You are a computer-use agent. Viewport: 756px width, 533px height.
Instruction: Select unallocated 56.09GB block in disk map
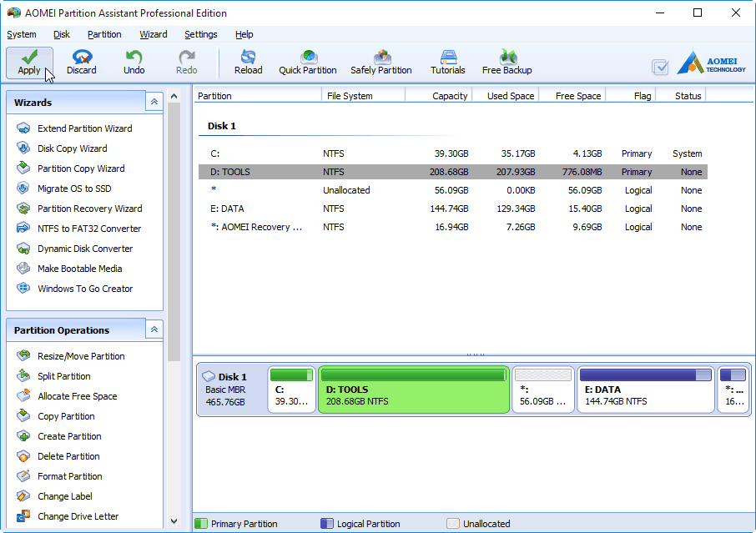[x=543, y=390]
